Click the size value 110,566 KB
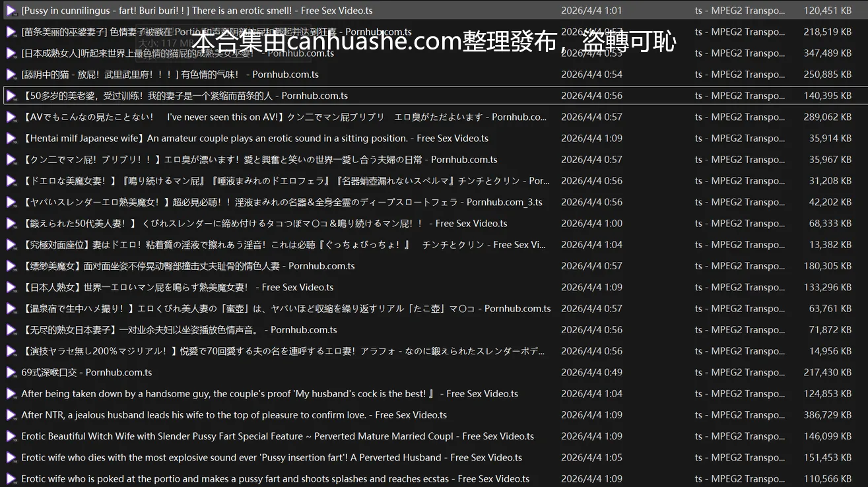The image size is (868, 487). (x=828, y=479)
